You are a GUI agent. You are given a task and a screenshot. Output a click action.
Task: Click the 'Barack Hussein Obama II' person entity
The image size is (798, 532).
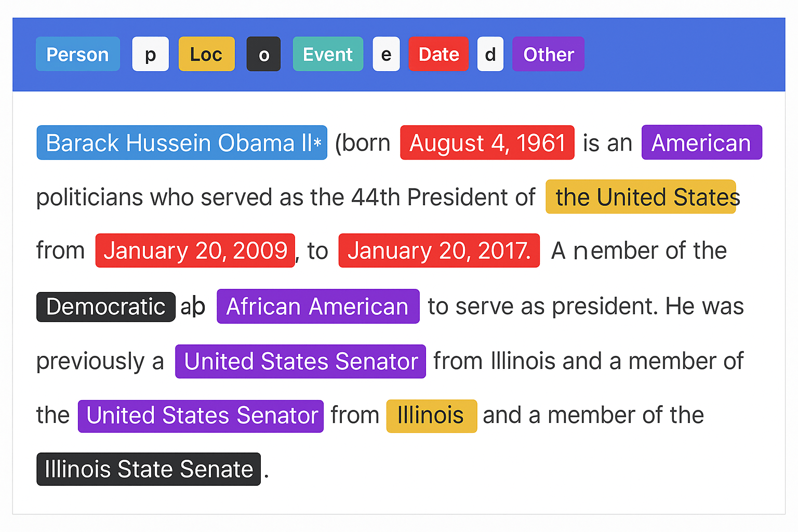(x=182, y=143)
